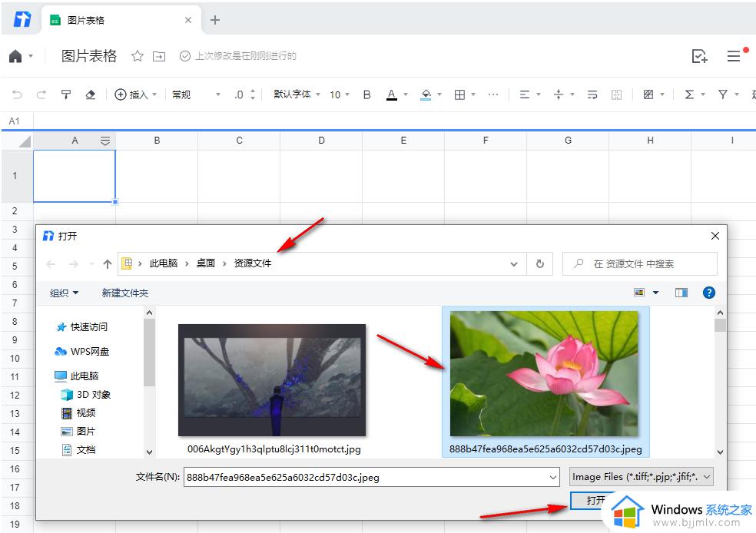Apply the fill color bucket
The width and height of the screenshot is (756, 533).
pyautogui.click(x=426, y=94)
